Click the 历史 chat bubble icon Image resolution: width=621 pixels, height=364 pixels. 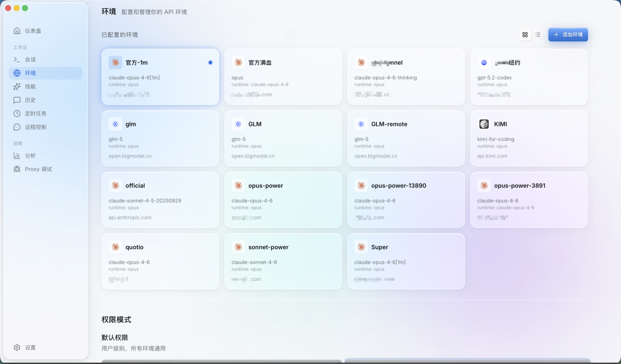[x=17, y=100]
